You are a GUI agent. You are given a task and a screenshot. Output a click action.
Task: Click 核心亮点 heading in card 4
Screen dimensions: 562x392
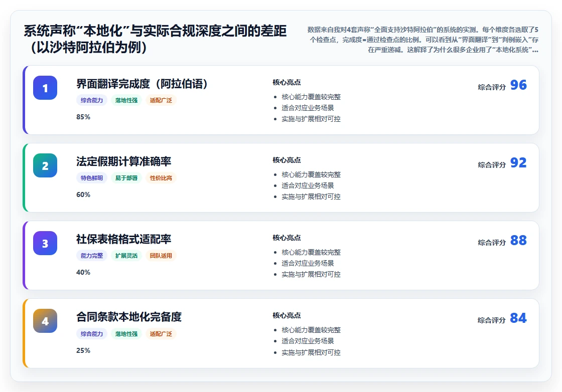click(287, 315)
